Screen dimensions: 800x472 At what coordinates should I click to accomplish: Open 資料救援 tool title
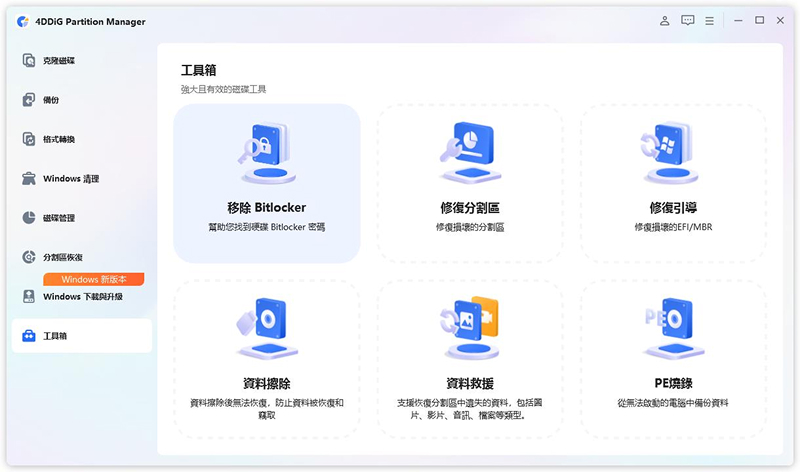click(470, 383)
